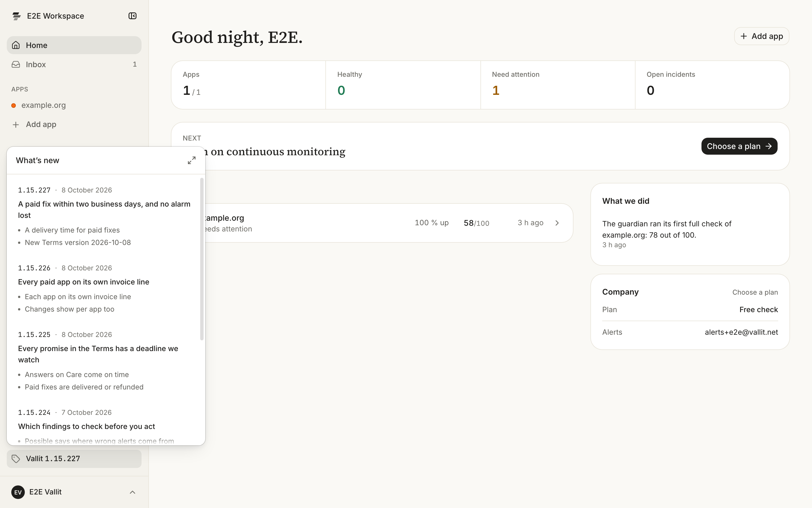Click sidebar Add app entry
This screenshot has width=812, height=508.
(74, 124)
